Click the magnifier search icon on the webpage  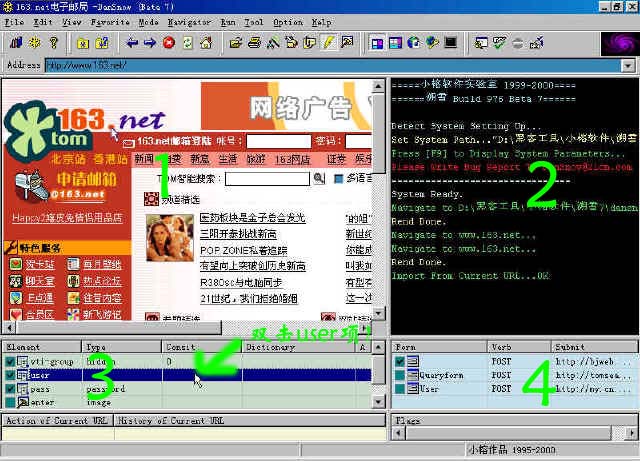pyautogui.click(x=319, y=178)
